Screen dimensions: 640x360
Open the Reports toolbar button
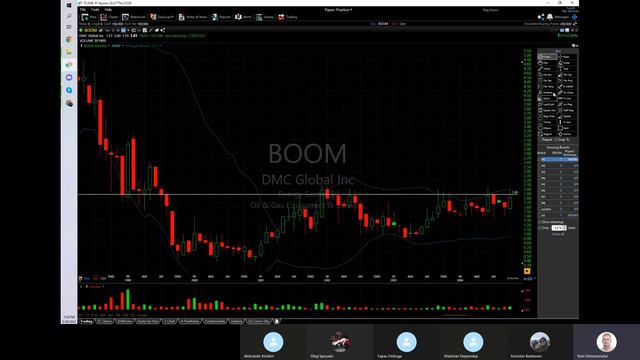[221, 17]
